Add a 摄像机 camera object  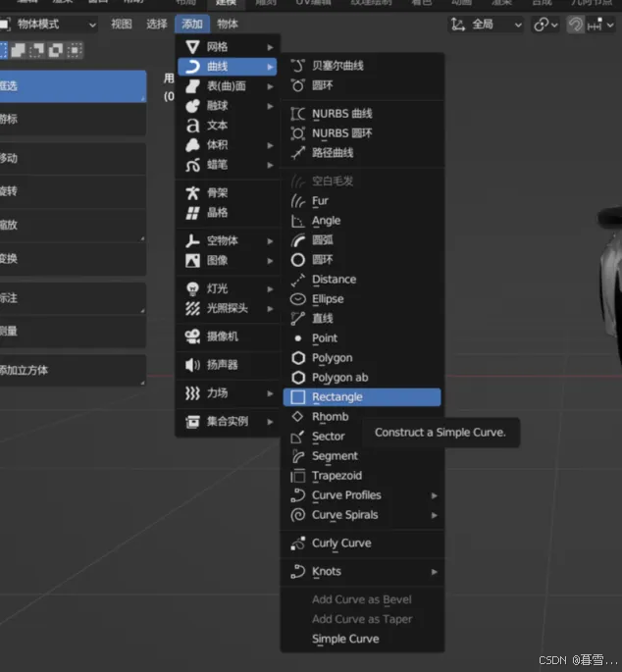[x=228, y=336]
